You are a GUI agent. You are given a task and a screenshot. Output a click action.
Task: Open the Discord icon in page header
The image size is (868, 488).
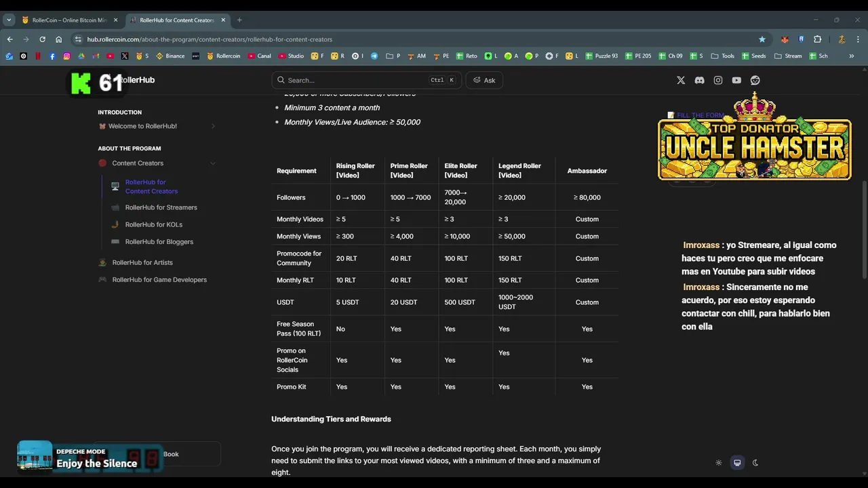(x=699, y=80)
